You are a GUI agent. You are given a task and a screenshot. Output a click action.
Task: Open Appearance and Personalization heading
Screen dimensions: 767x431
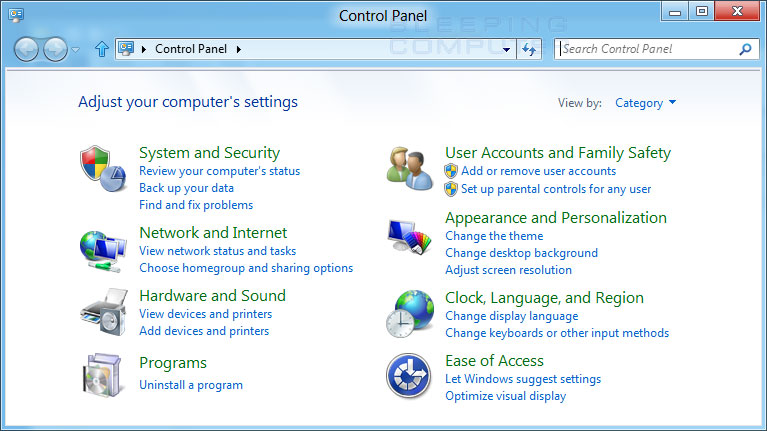556,217
